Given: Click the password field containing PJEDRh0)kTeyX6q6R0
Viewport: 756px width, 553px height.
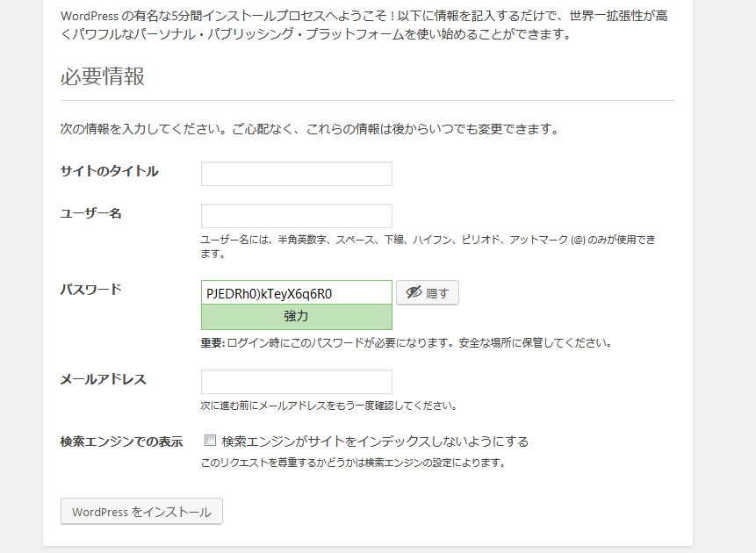Looking at the screenshot, I should (297, 292).
